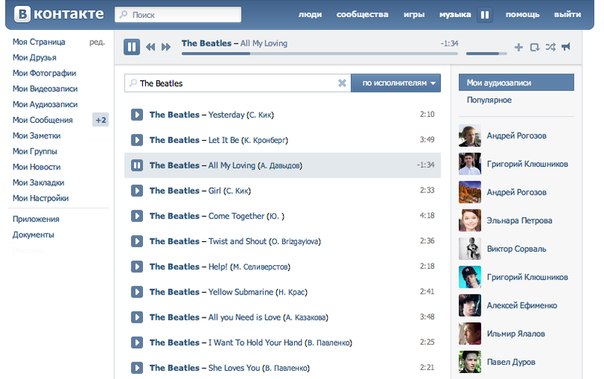Open сообщества in the top menu
The width and height of the screenshot is (604, 379).
(x=362, y=15)
